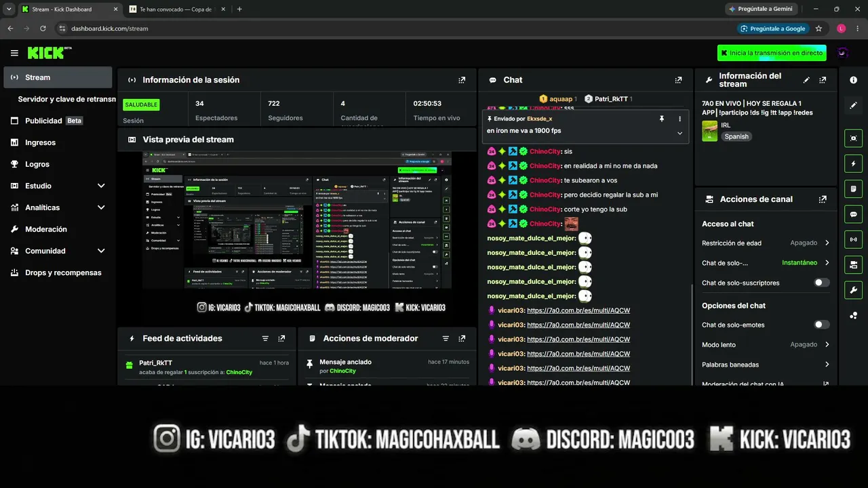Pop out the Información de la sesión panel
868x488 pixels.
tap(462, 80)
